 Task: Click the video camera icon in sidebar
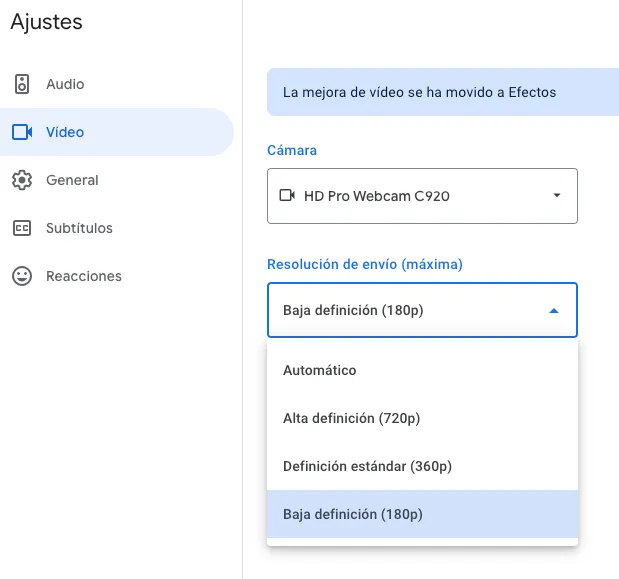click(22, 132)
